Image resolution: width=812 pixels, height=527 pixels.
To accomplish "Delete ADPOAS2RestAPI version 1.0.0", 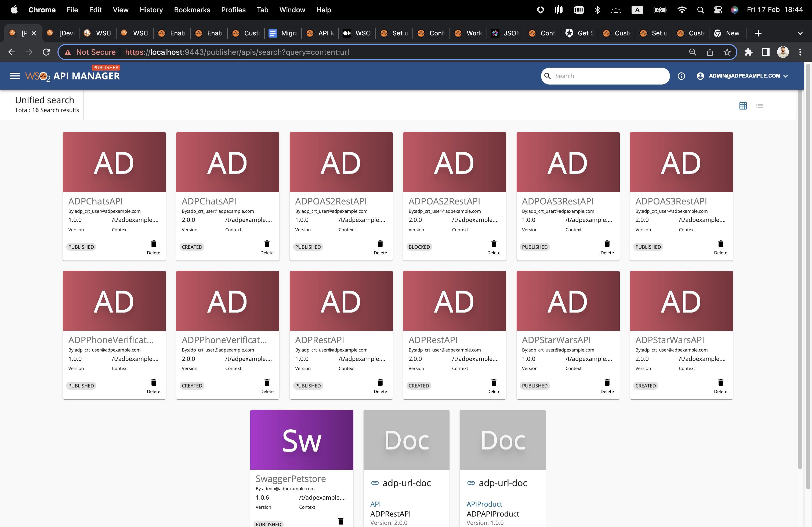I will 380,247.
